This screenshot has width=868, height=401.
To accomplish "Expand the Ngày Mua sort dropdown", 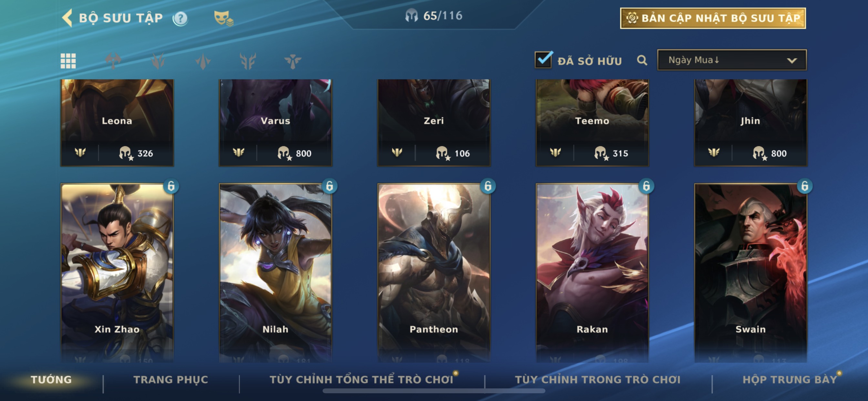I will [x=731, y=60].
